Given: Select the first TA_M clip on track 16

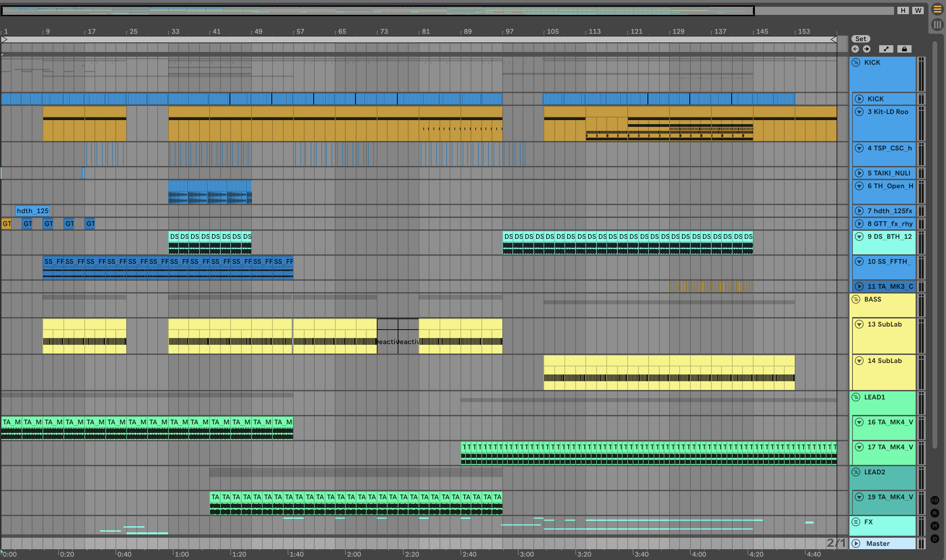Looking at the screenshot, I should tap(11, 428).
